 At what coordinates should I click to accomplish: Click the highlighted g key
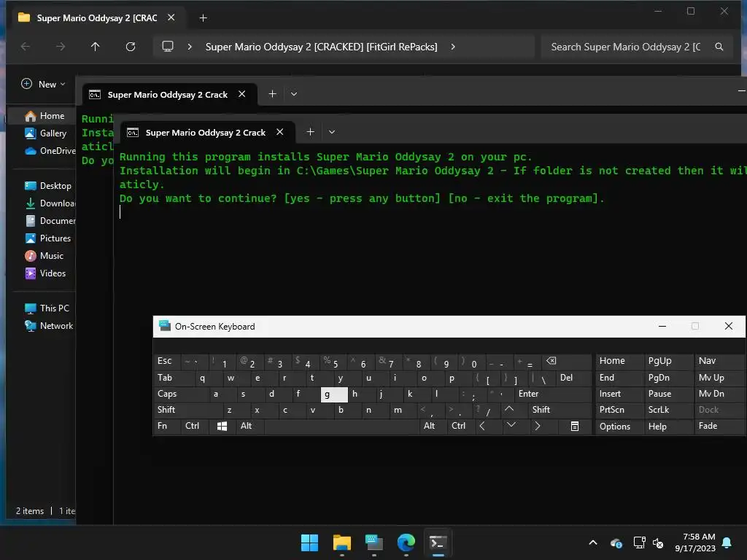334,394
